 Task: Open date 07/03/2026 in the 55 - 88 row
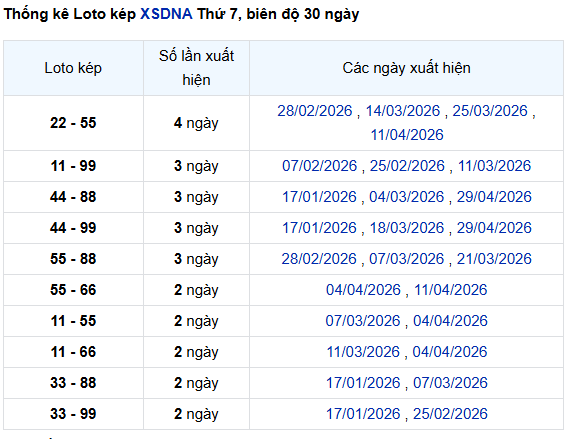pyautogui.click(x=407, y=258)
